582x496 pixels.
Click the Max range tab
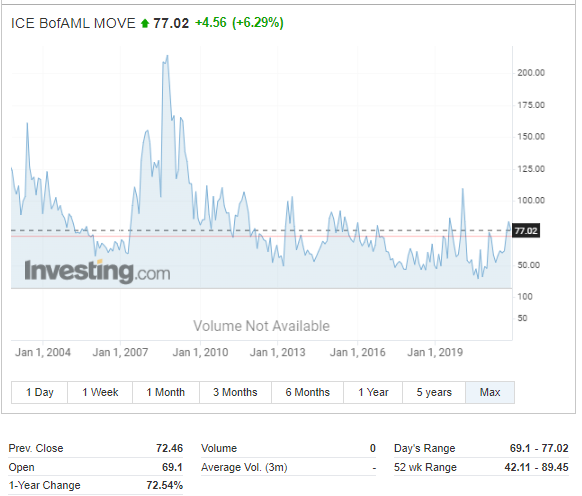coord(490,392)
